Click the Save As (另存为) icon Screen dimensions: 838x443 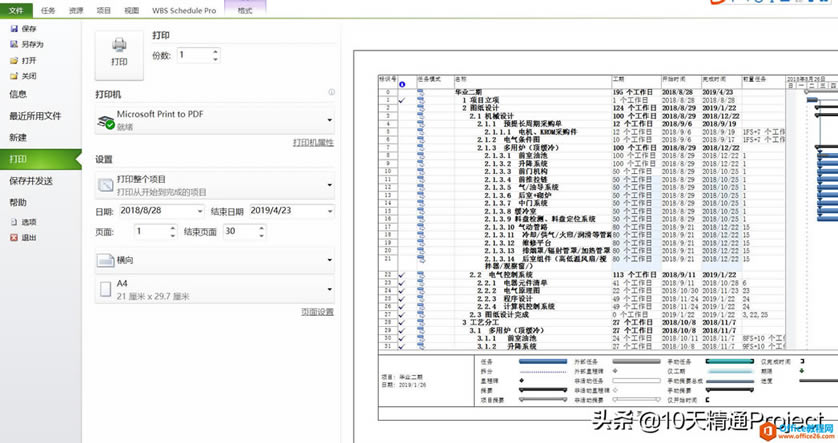pyautogui.click(x=13, y=44)
